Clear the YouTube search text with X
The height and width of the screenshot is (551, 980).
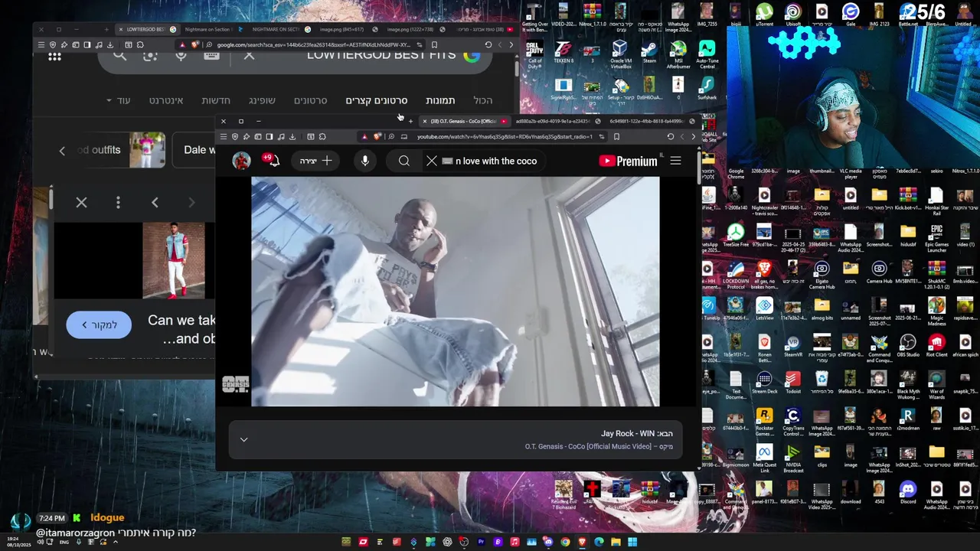click(432, 161)
